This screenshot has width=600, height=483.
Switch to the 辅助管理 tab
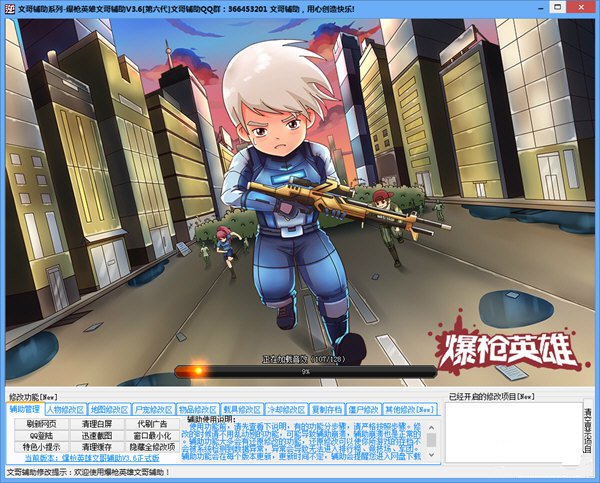[25, 409]
